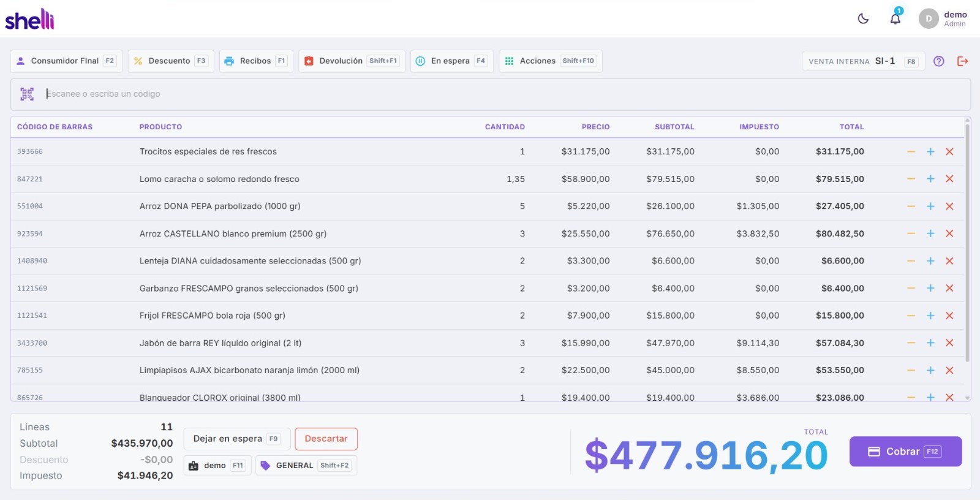Increase quantity of Frijol FRESCAMPO
The image size is (980, 500).
(930, 316)
